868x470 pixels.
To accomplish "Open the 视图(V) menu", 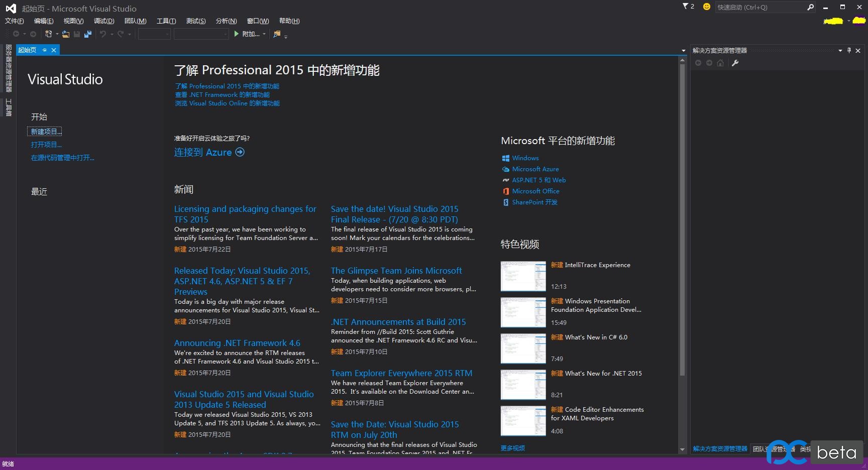I will point(73,21).
